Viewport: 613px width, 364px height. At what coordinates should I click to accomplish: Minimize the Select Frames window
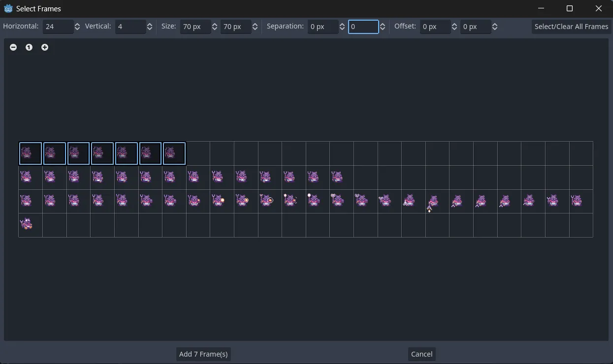[x=541, y=8]
